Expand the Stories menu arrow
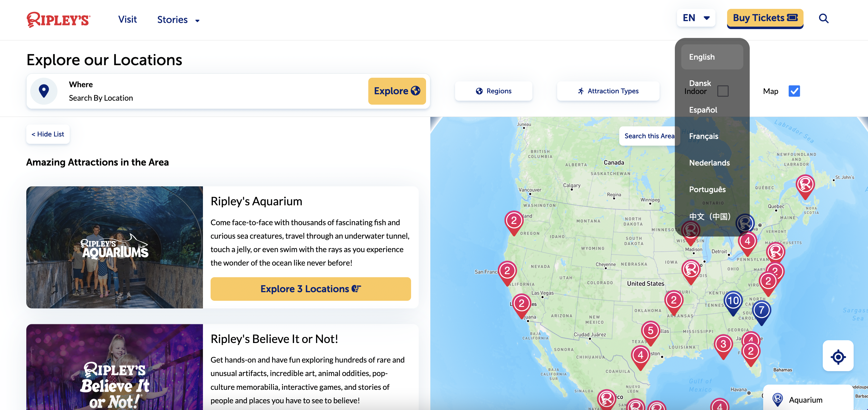Viewport: 868px width, 410px height. [x=197, y=20]
